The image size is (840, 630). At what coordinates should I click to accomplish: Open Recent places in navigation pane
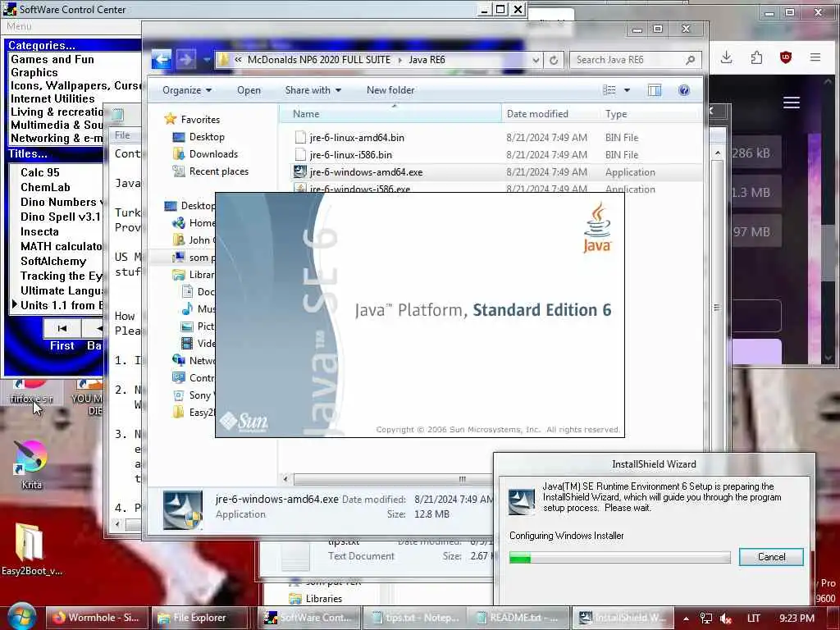point(218,171)
